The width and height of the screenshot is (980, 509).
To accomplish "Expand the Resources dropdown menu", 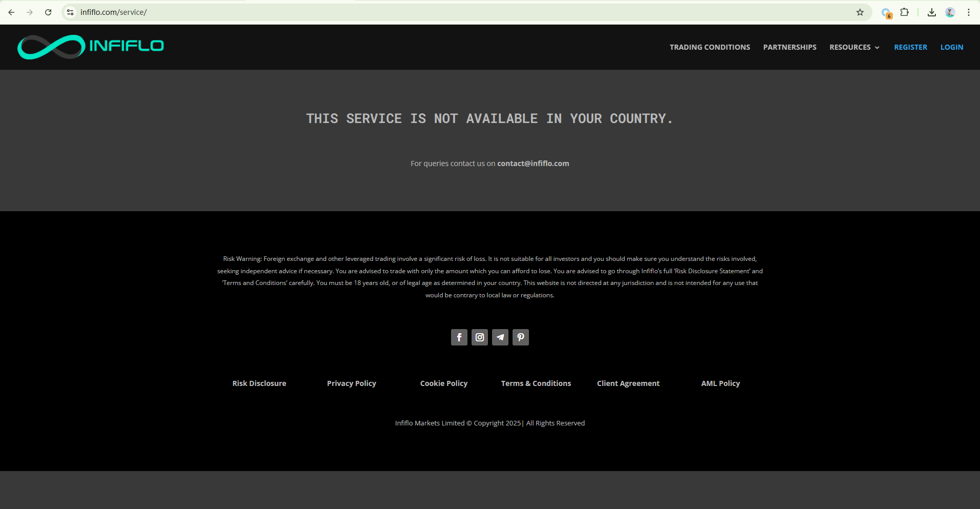I will pos(854,47).
